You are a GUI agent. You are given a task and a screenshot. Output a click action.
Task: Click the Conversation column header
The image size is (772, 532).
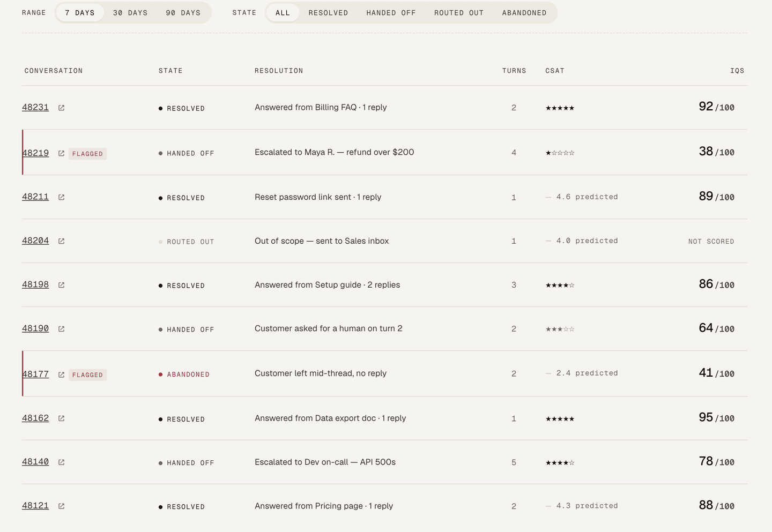[x=54, y=71]
